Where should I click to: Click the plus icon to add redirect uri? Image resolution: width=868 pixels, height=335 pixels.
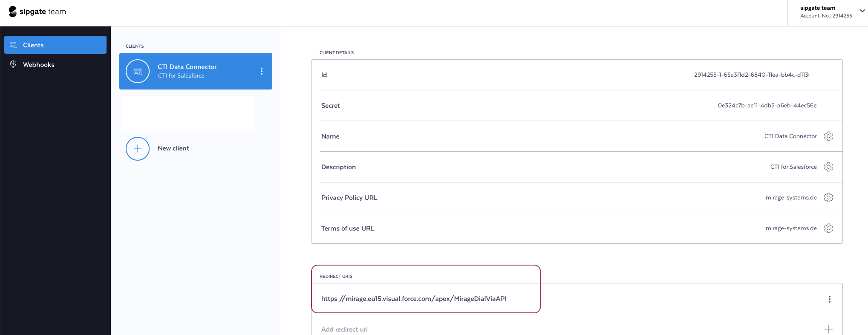pos(828,329)
